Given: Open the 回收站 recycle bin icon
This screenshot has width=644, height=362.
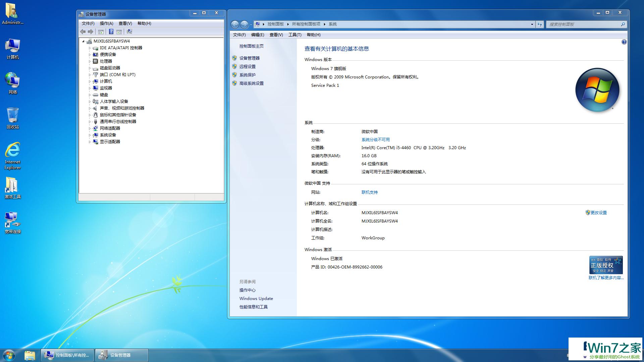Looking at the screenshot, I should (x=13, y=118).
